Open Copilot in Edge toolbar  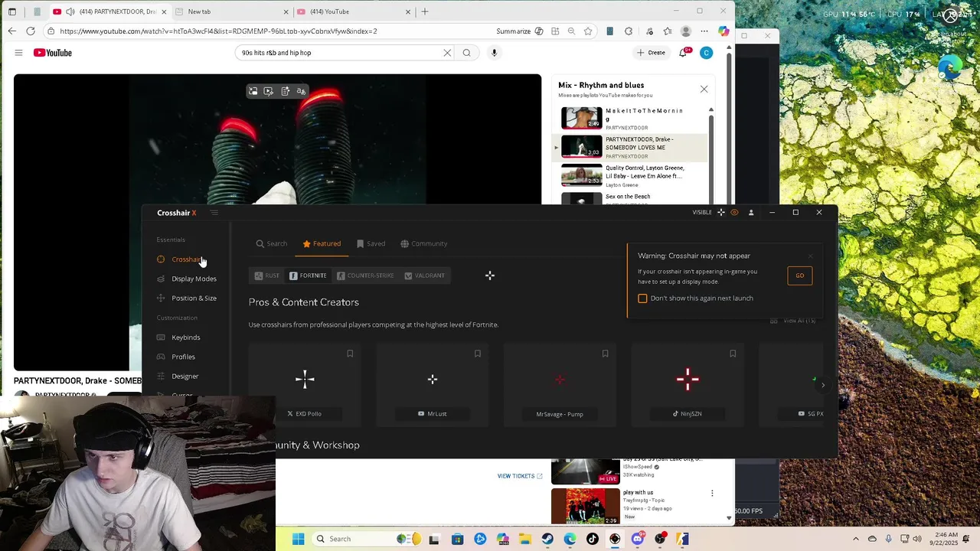coord(724,31)
